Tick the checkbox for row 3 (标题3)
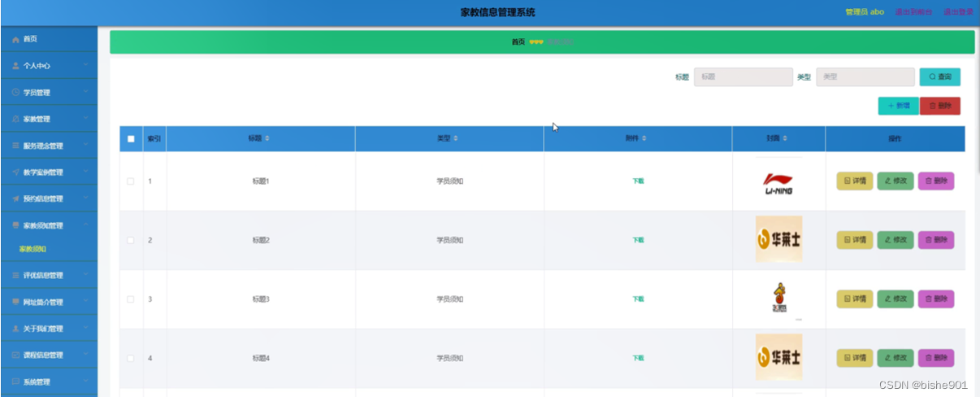980x397 pixels. [131, 299]
